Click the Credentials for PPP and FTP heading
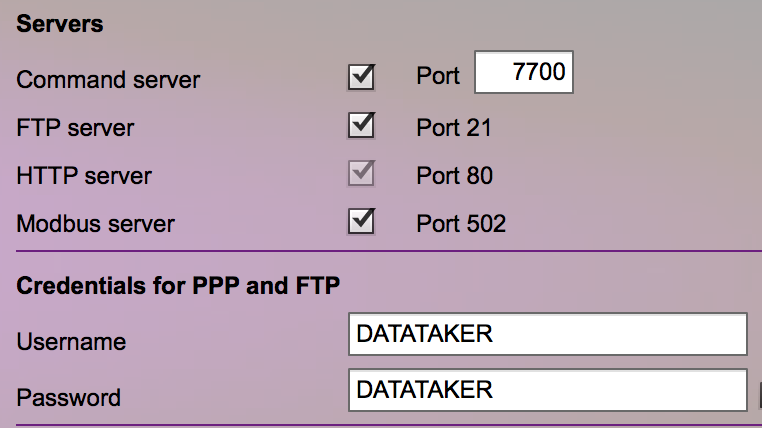Viewport: 762px width, 428px height. click(178, 286)
